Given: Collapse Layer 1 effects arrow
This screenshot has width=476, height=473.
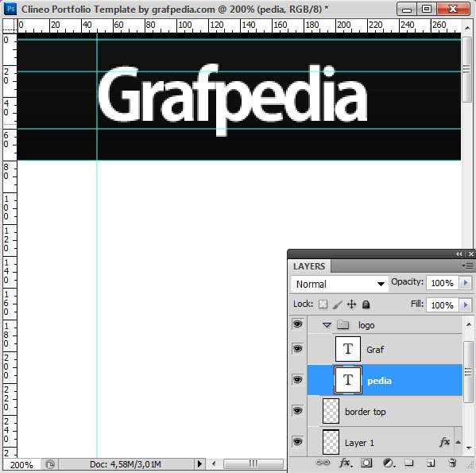Looking at the screenshot, I should pos(458,442).
